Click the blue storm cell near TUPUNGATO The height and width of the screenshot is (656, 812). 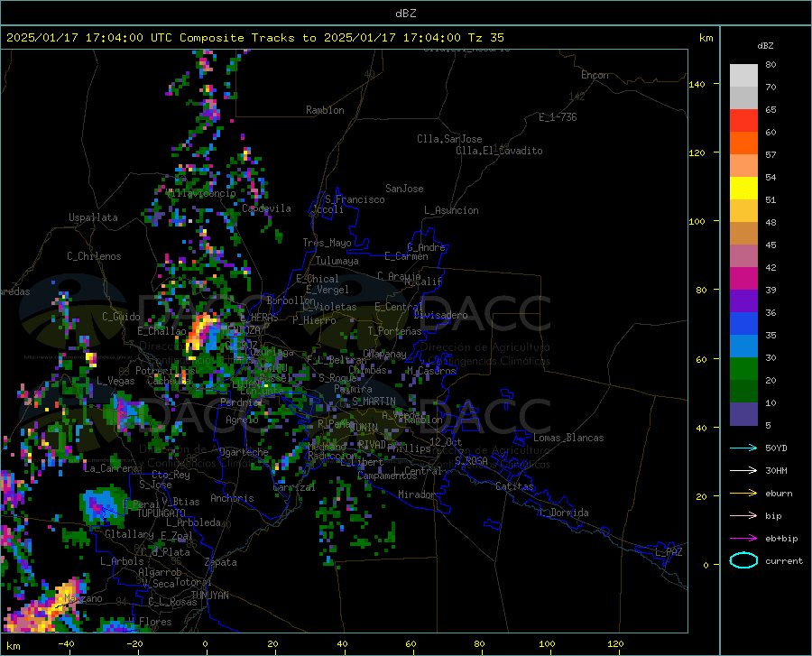click(x=104, y=504)
